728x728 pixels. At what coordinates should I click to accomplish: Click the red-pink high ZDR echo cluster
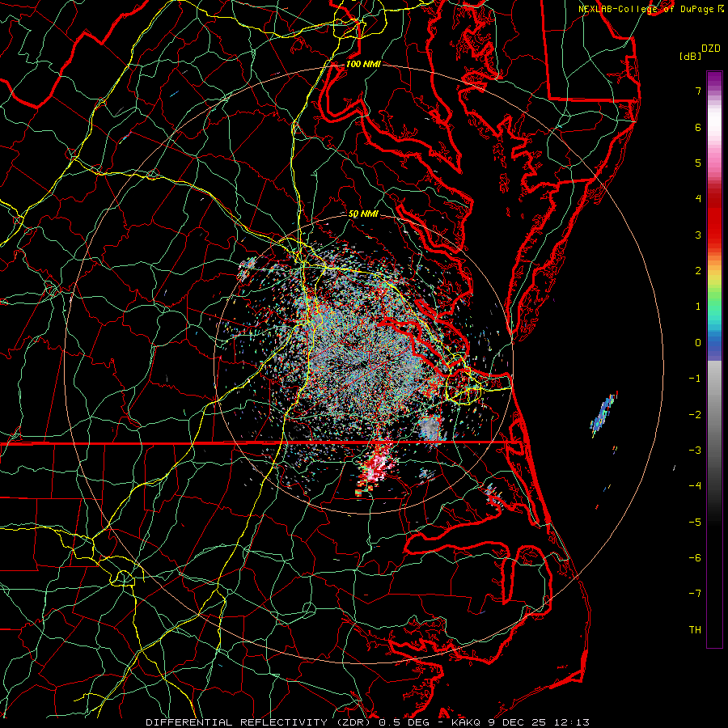(x=377, y=467)
